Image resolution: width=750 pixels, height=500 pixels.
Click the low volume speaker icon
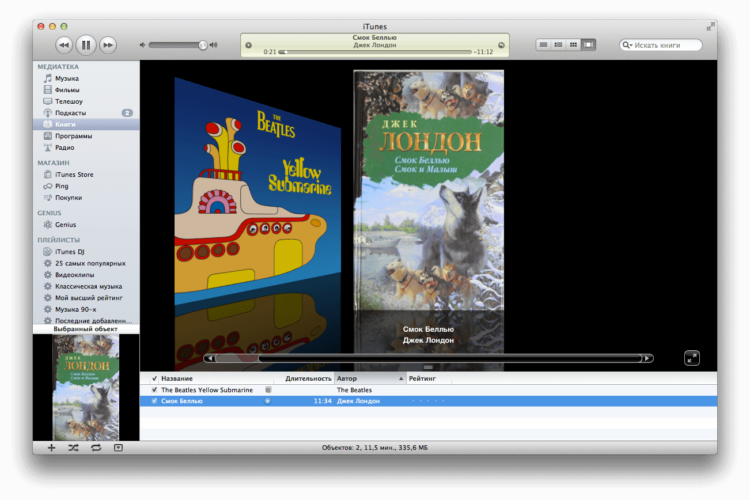142,45
